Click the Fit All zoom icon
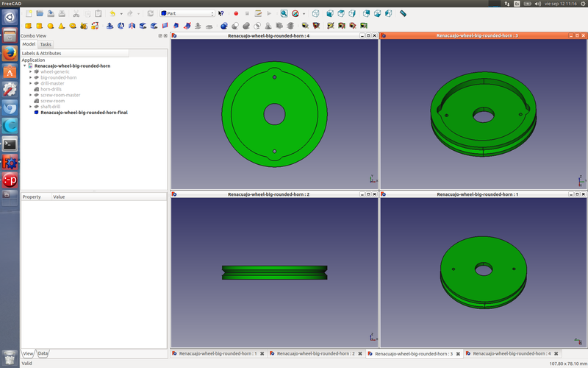 click(284, 13)
